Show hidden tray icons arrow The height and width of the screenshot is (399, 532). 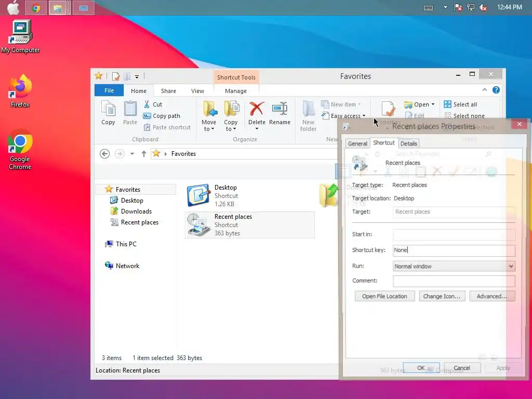(x=445, y=7)
